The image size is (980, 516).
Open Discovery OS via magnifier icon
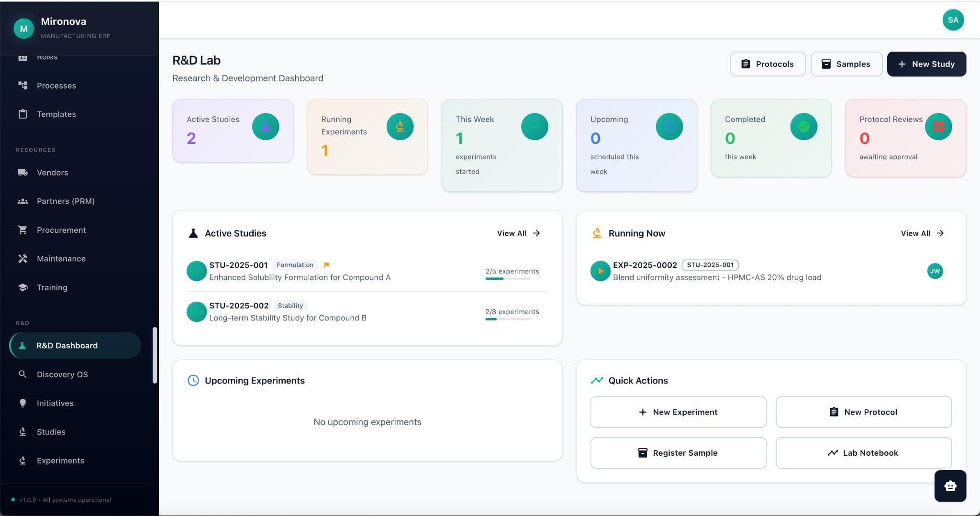[x=22, y=374]
